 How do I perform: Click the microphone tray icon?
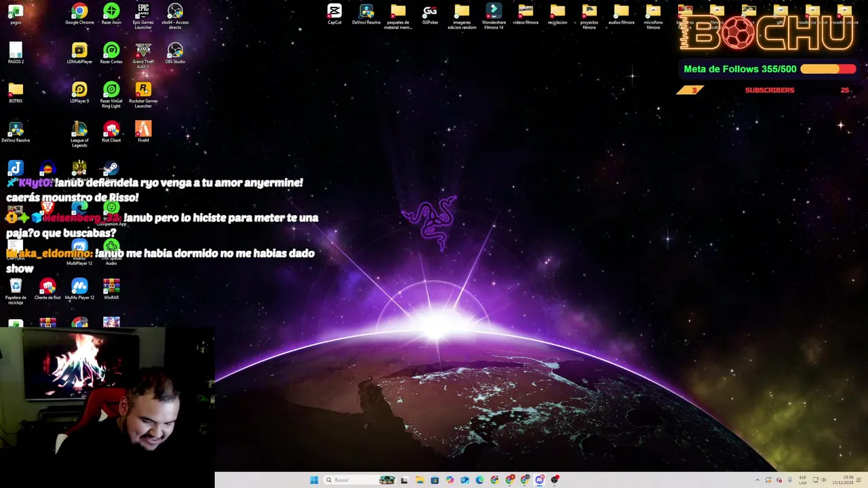[x=790, y=480]
